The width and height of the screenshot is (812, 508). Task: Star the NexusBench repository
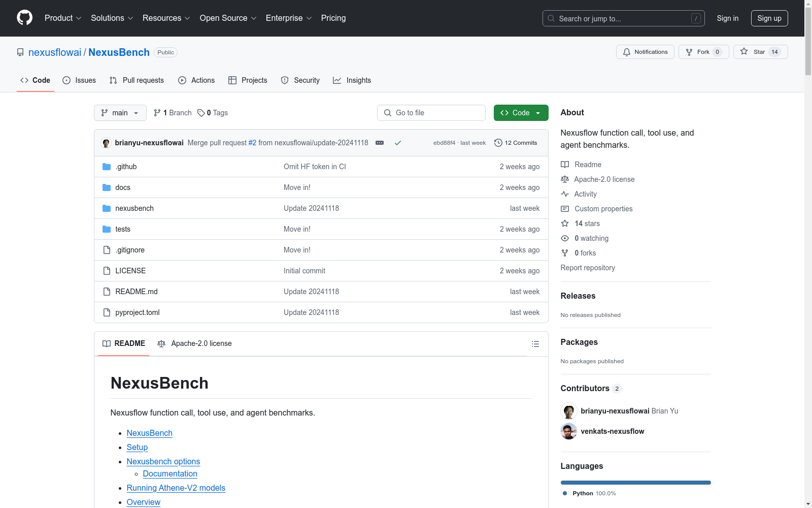coord(760,52)
